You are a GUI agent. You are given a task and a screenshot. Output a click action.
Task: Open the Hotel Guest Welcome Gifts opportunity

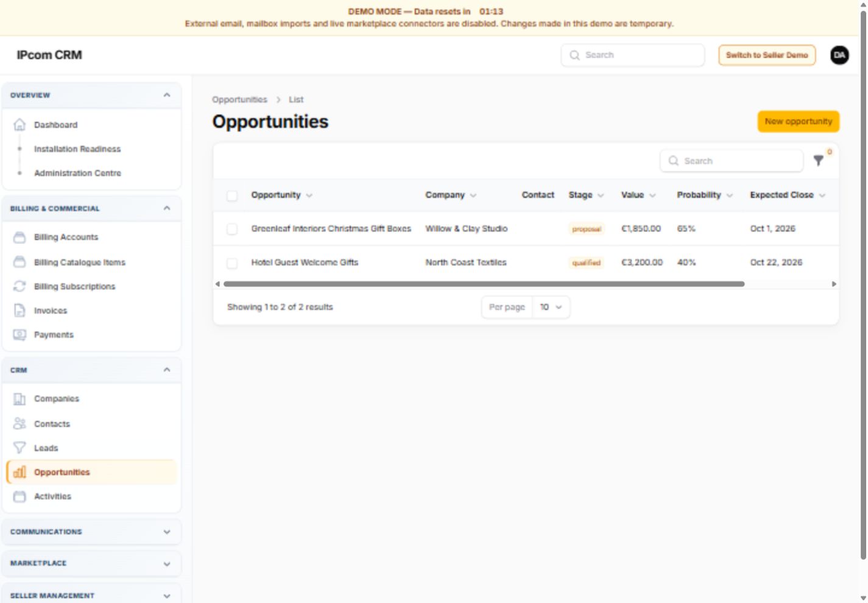click(x=305, y=263)
